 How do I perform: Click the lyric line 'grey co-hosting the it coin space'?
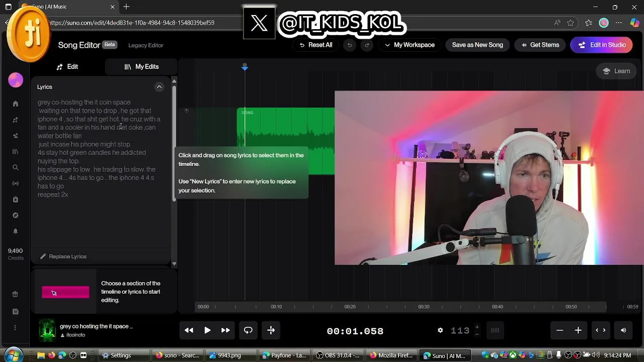coord(84,102)
